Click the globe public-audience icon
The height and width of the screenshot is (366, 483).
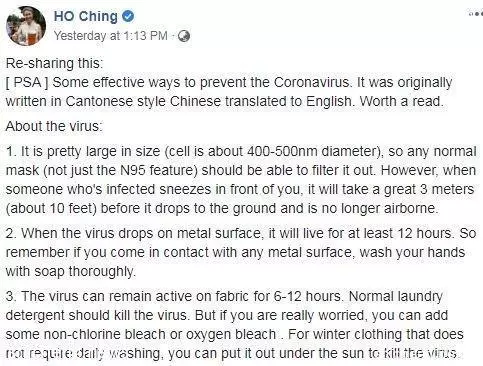click(x=184, y=36)
